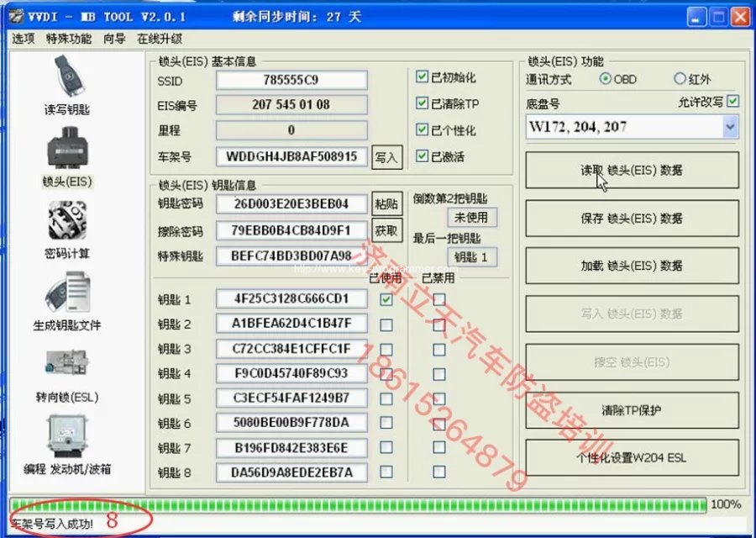Check 已禁用 for 钥匙 8
756x538 pixels.
click(438, 472)
